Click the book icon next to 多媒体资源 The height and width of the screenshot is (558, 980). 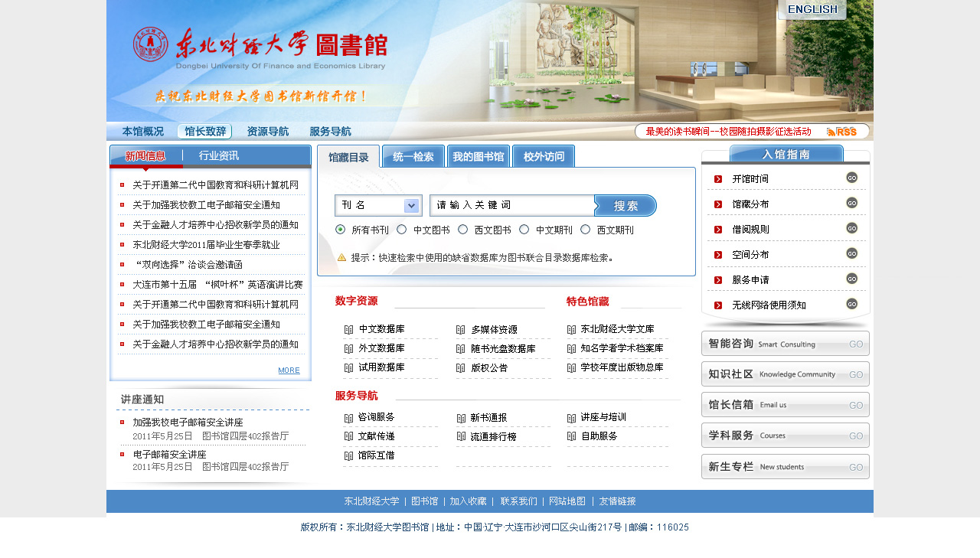[x=461, y=330]
